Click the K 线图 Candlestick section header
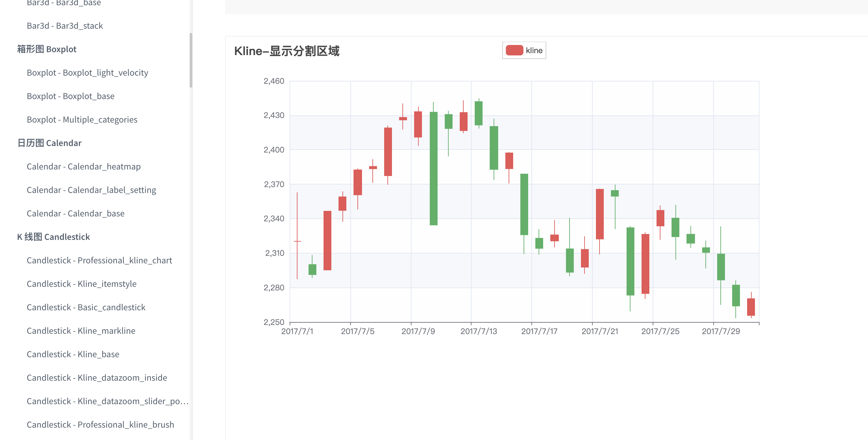 click(53, 237)
